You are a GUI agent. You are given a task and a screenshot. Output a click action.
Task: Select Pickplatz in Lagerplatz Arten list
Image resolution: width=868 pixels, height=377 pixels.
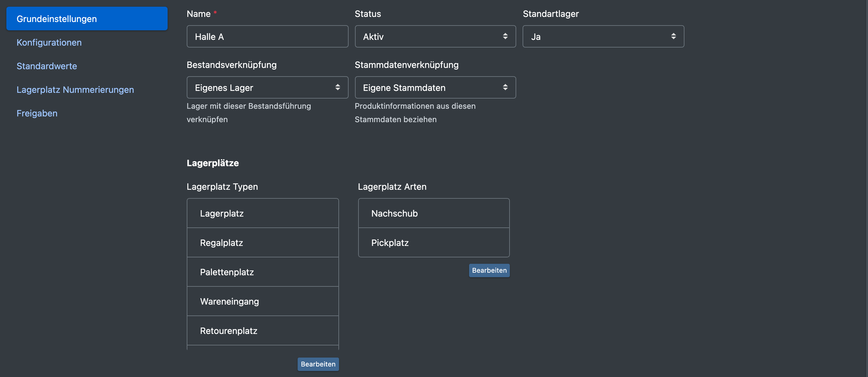434,242
